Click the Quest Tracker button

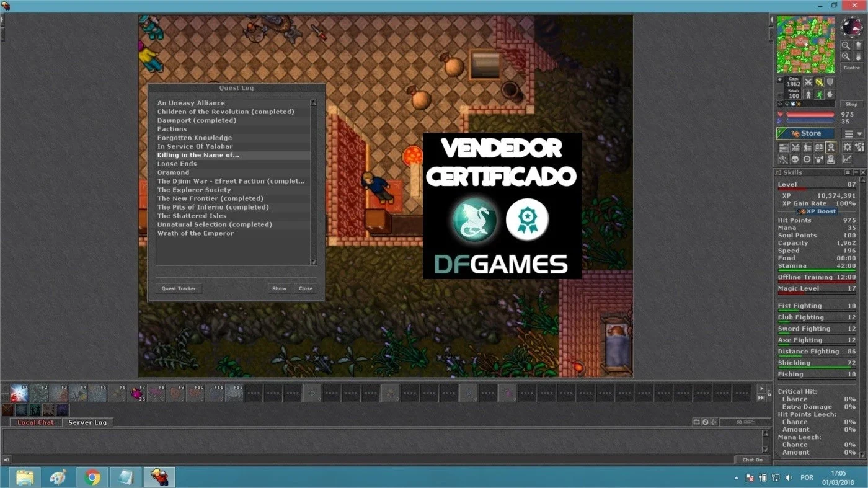pos(179,288)
